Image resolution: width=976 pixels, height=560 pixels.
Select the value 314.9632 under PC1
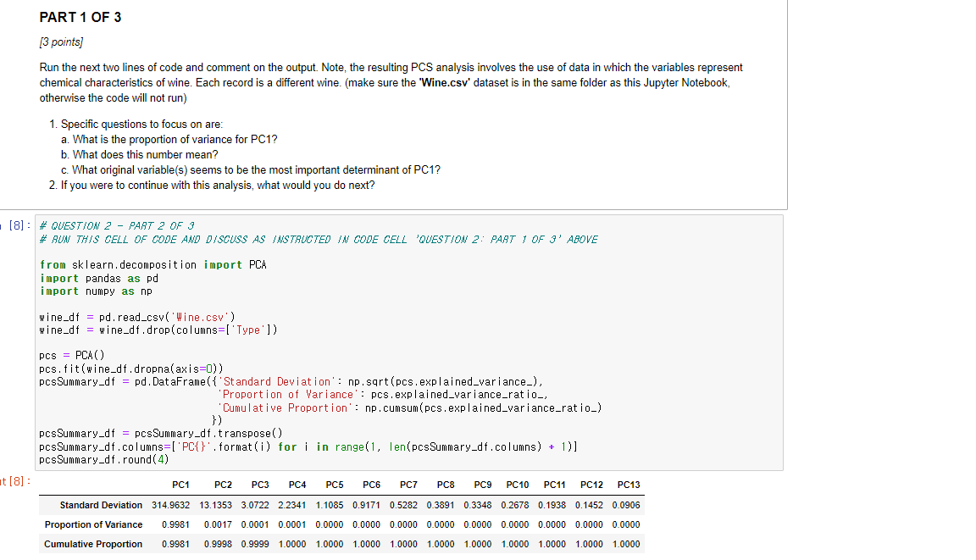point(169,505)
